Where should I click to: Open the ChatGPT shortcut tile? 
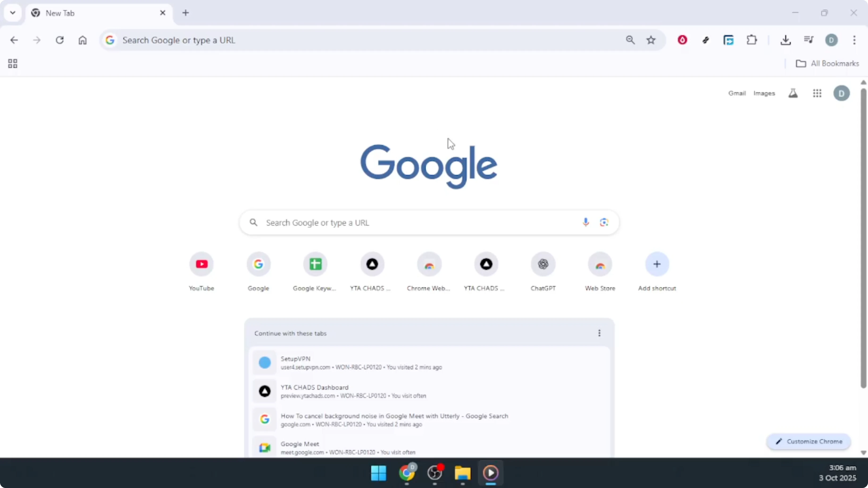click(543, 264)
